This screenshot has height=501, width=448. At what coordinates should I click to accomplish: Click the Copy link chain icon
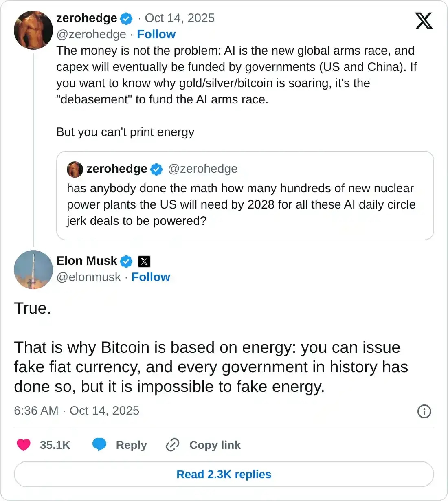pos(173,445)
